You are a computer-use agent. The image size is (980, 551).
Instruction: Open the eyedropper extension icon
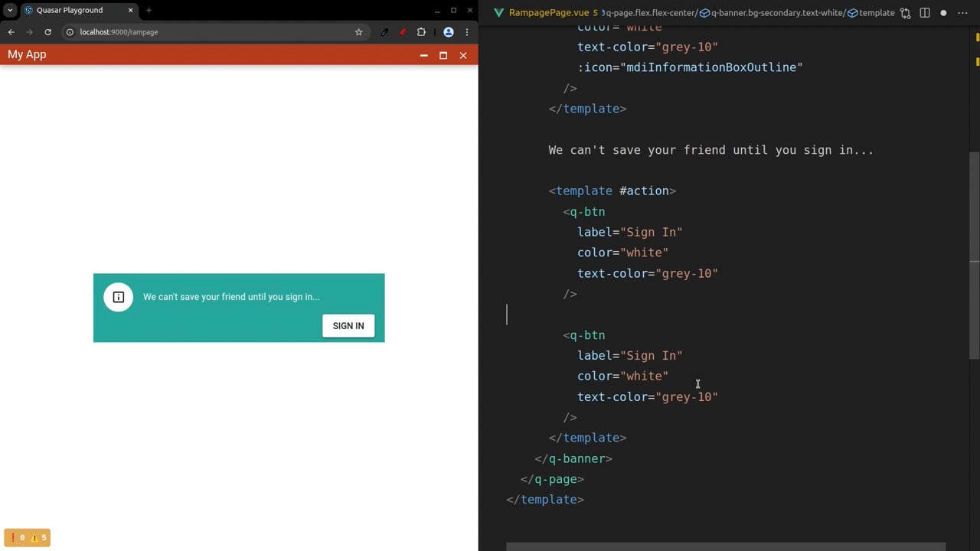(384, 32)
